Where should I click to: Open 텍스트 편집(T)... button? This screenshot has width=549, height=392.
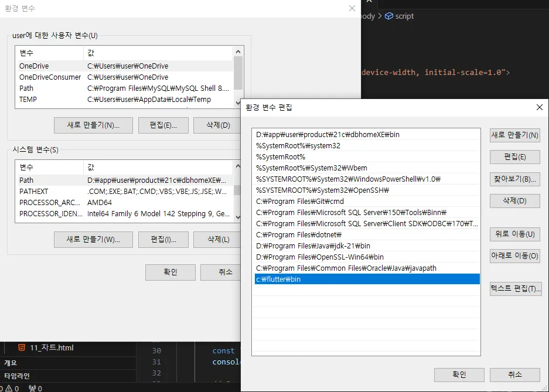click(516, 289)
